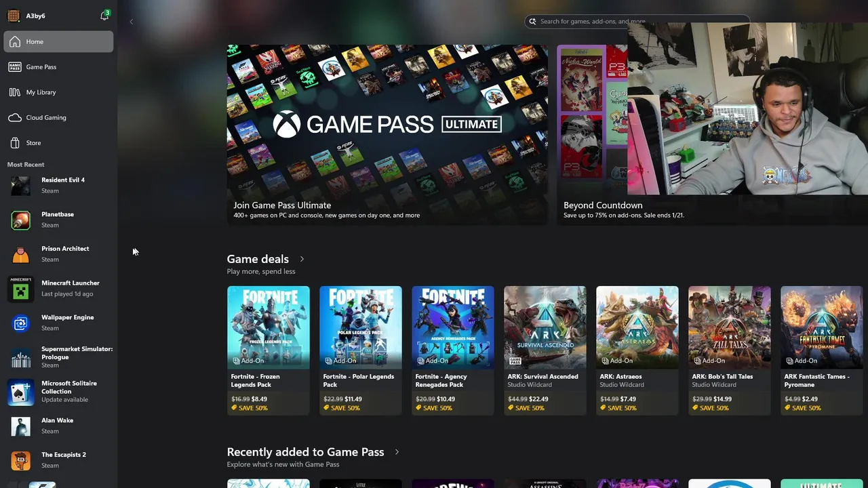Open Game Pass in the sidebar
Image resolution: width=868 pixels, height=488 pixels.
coord(58,67)
